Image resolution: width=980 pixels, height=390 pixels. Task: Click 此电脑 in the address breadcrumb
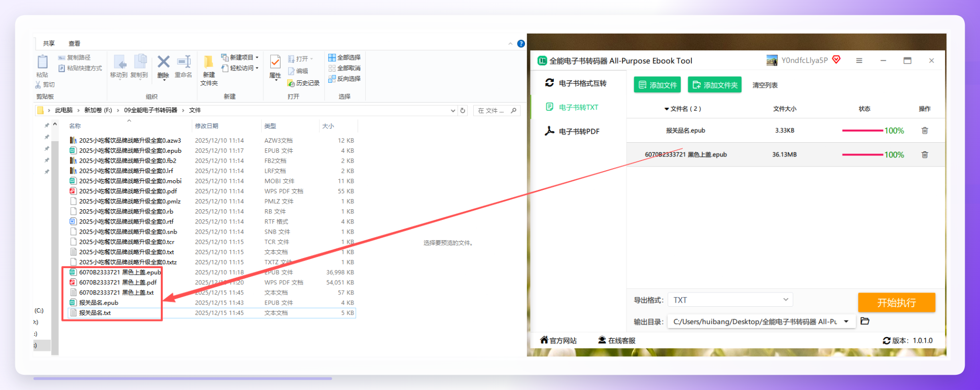[64, 110]
